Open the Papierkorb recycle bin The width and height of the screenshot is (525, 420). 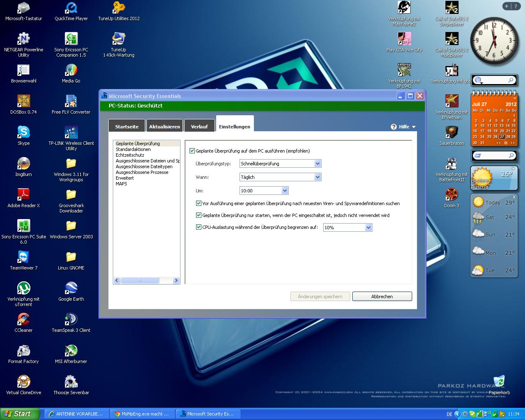click(499, 382)
